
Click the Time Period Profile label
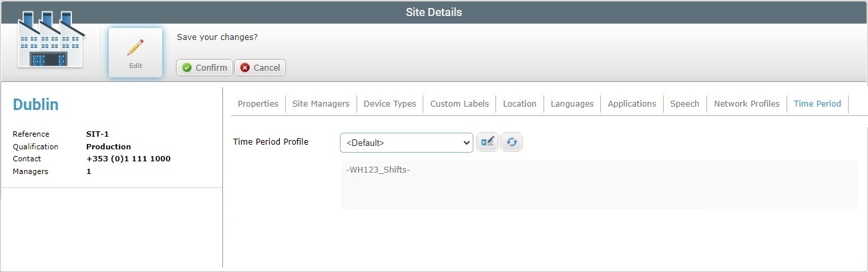click(x=270, y=141)
